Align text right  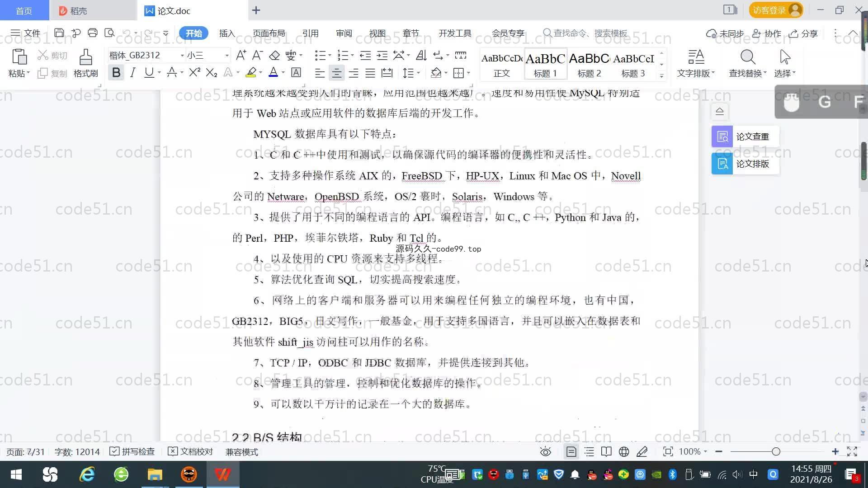354,73
